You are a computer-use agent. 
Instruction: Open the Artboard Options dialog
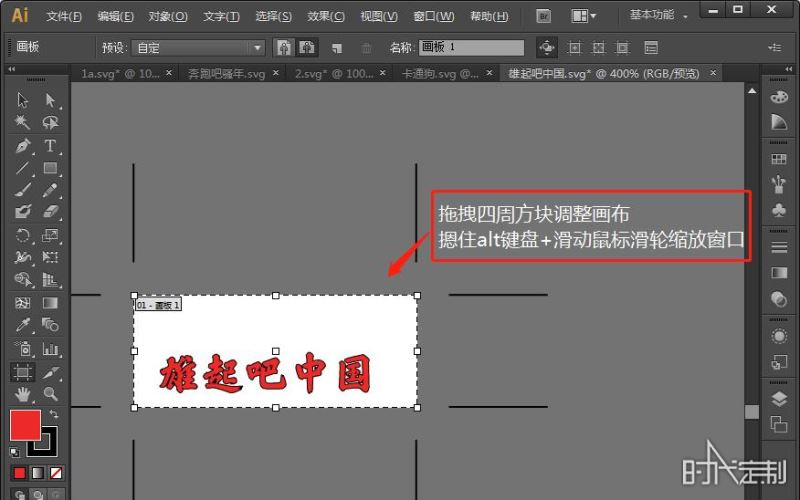coord(651,48)
